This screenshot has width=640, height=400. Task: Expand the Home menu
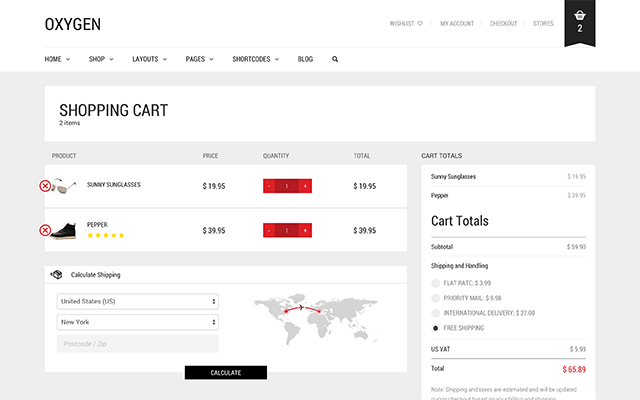pyautogui.click(x=57, y=59)
